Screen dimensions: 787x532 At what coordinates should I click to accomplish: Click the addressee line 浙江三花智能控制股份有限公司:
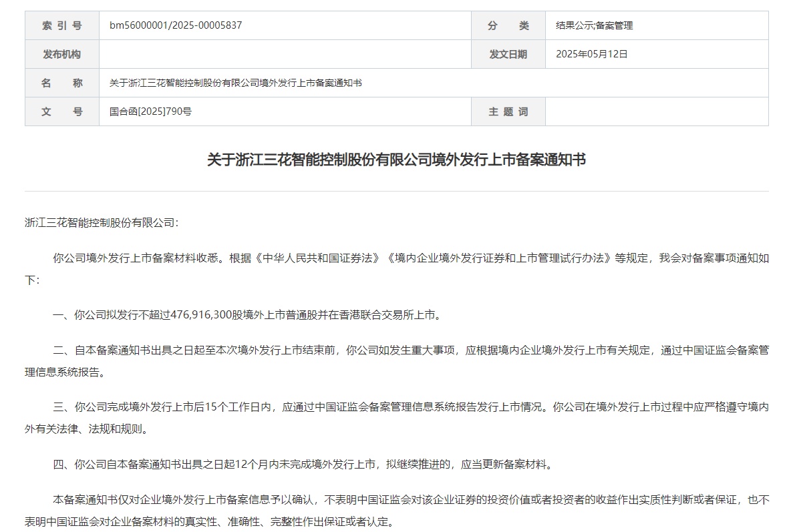(x=102, y=223)
